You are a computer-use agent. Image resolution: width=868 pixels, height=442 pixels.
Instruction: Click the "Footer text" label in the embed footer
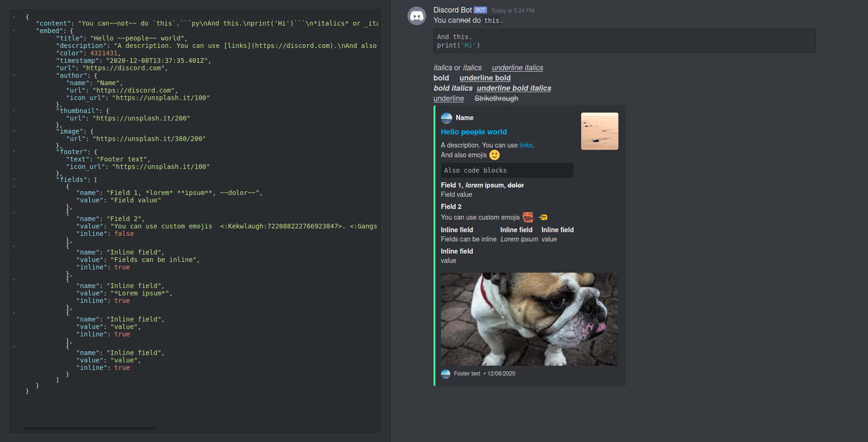(467, 374)
